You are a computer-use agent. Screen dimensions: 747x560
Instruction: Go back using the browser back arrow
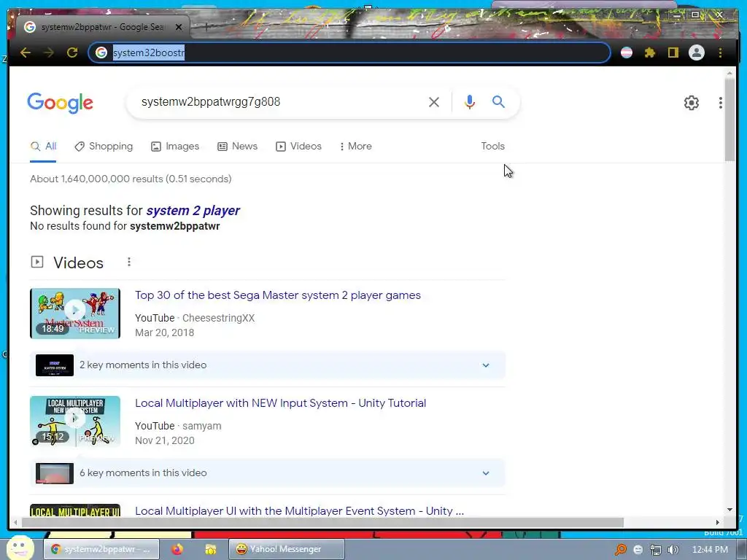[26, 52]
